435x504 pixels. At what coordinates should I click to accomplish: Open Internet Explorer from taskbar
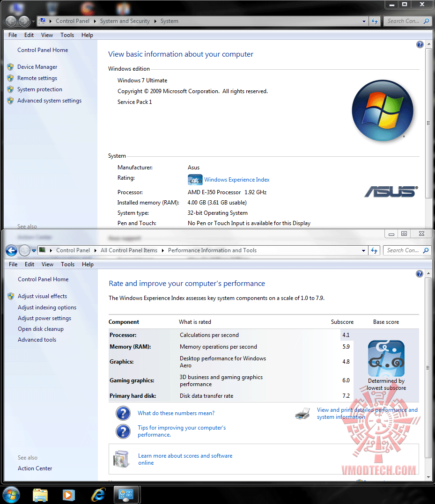[98, 495]
